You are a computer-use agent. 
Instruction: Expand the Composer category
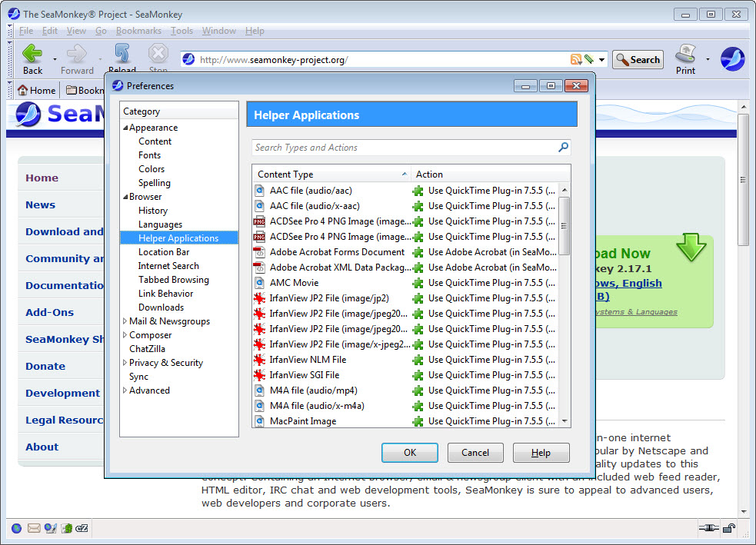point(125,335)
